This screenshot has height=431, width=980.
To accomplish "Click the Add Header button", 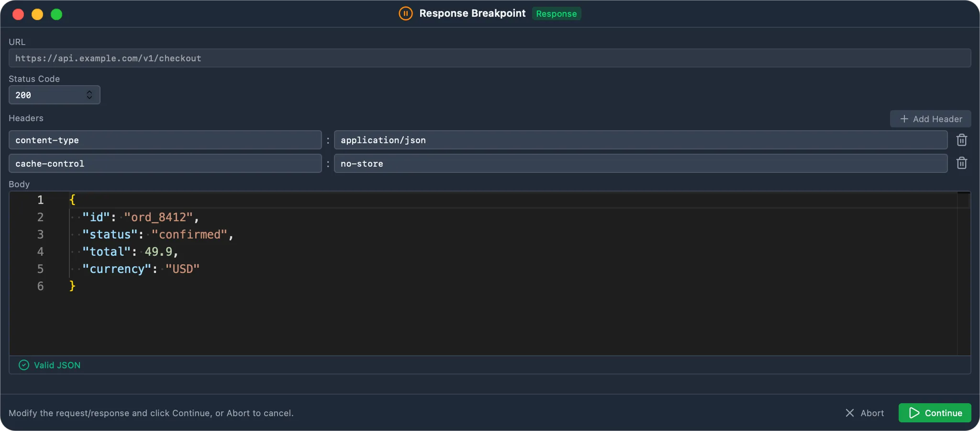I will [930, 119].
